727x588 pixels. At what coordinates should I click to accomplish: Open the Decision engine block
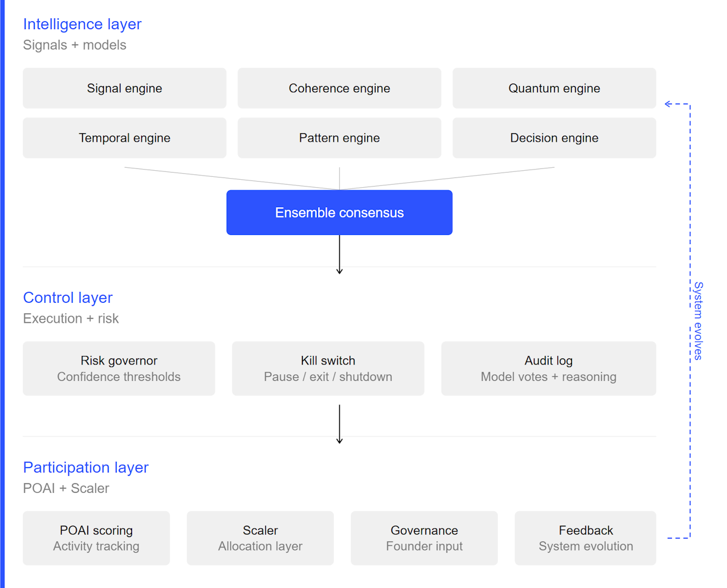pyautogui.click(x=554, y=138)
